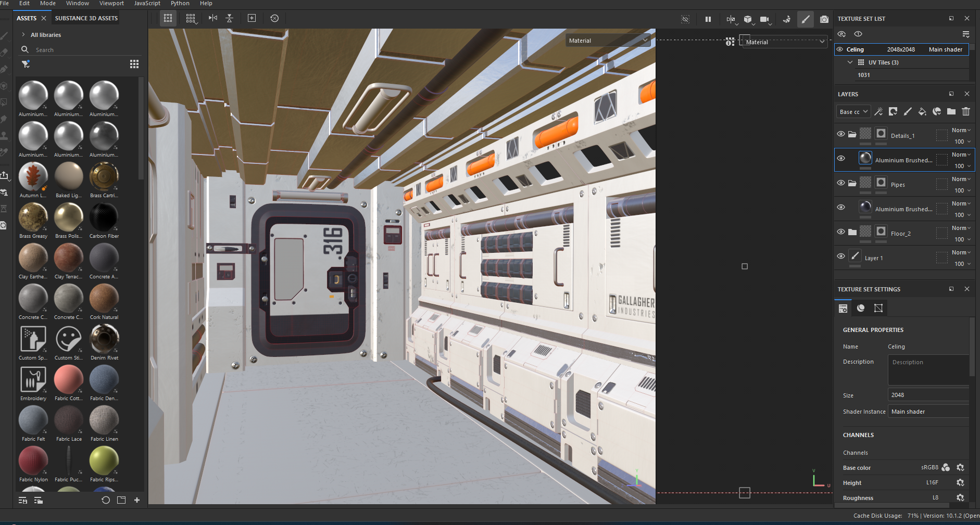The image size is (980, 525).
Task: Open Base color channel settings gear
Action: click(960, 468)
